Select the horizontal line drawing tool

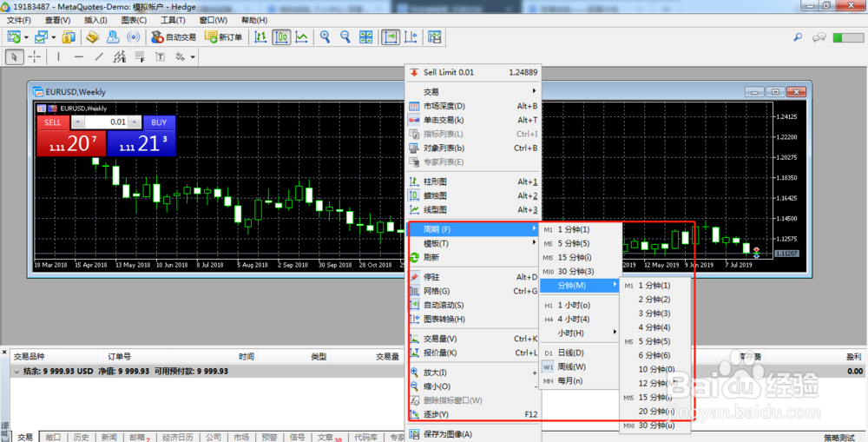79,56
